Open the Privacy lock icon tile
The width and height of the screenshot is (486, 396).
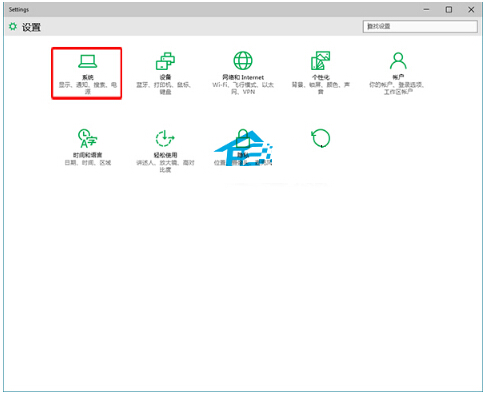pyautogui.click(x=243, y=147)
